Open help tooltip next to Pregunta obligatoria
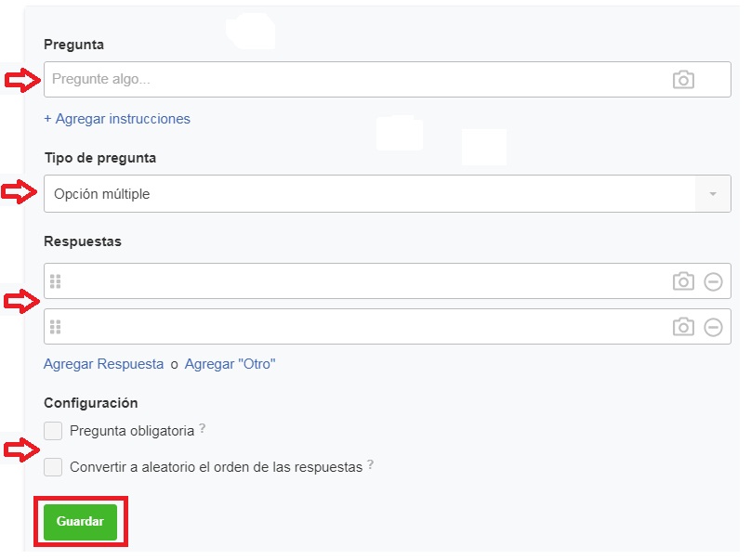The height and width of the screenshot is (560, 751). [x=202, y=428]
